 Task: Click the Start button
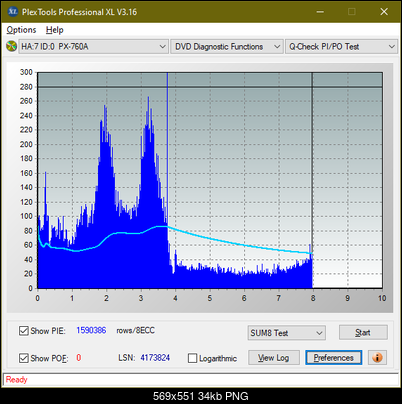[x=363, y=332]
